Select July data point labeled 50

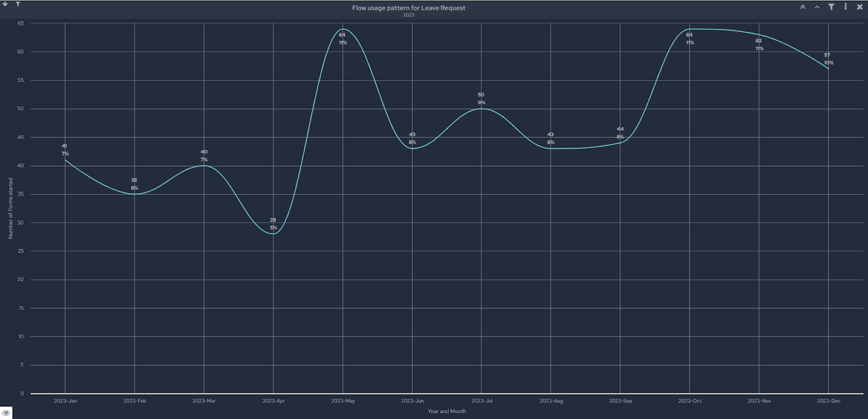[482, 109]
